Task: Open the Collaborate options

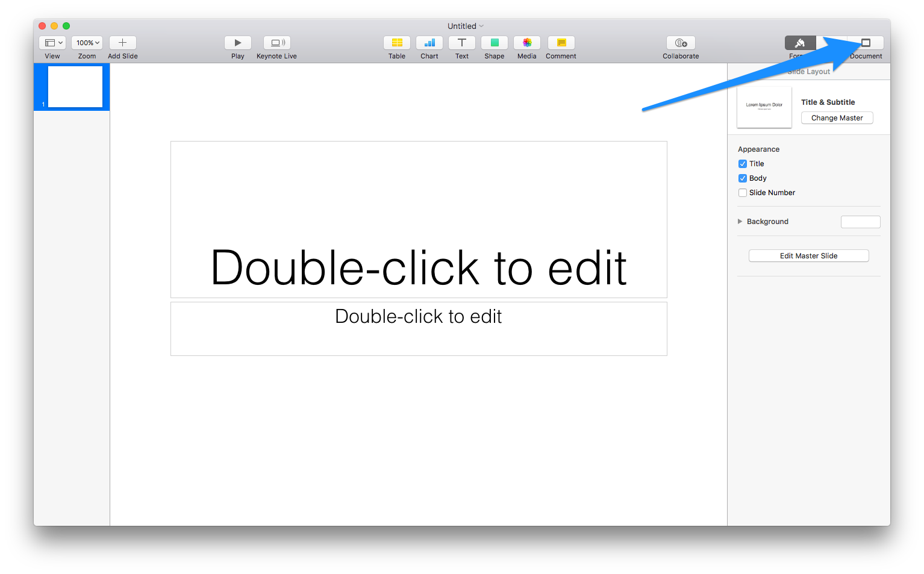Action: click(680, 43)
